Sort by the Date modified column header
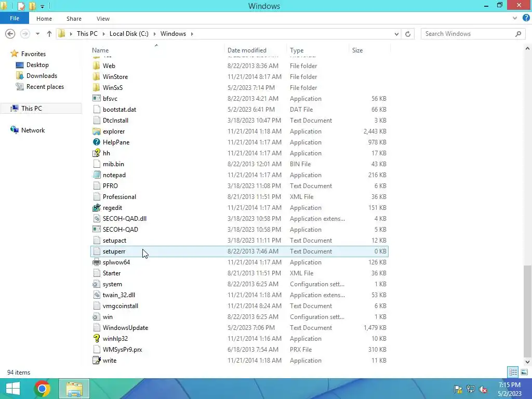This screenshot has height=399, width=532. [x=247, y=50]
